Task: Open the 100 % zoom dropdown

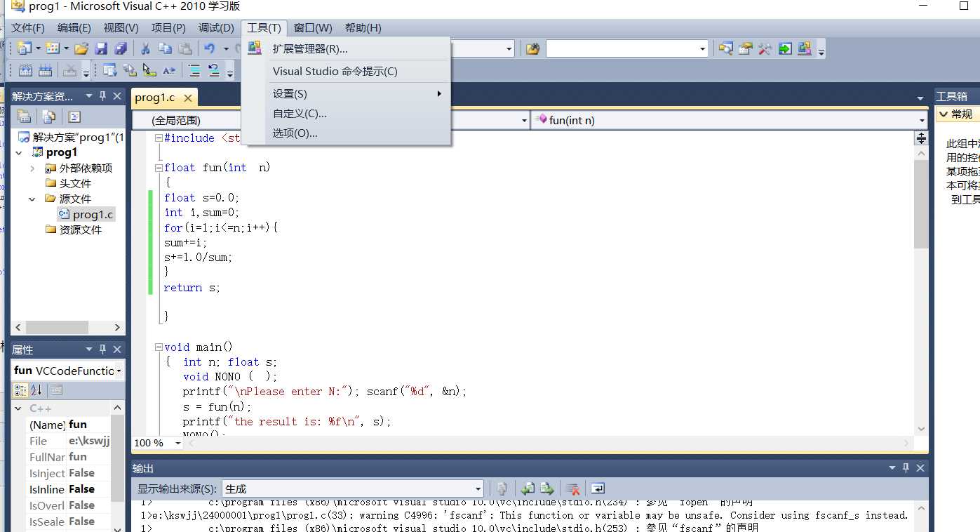Action: point(177,443)
